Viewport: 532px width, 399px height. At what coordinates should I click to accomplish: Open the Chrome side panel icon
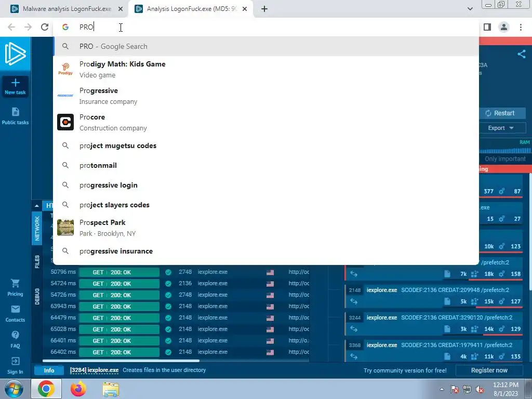[487, 27]
